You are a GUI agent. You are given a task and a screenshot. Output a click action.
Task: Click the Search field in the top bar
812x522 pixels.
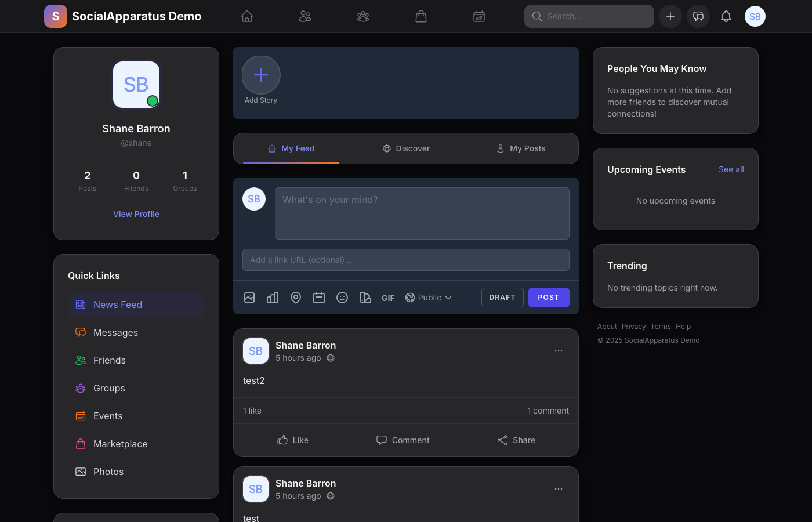[x=589, y=16]
